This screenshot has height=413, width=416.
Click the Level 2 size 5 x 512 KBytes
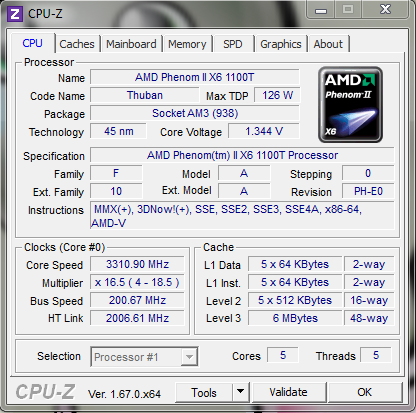[x=295, y=300]
